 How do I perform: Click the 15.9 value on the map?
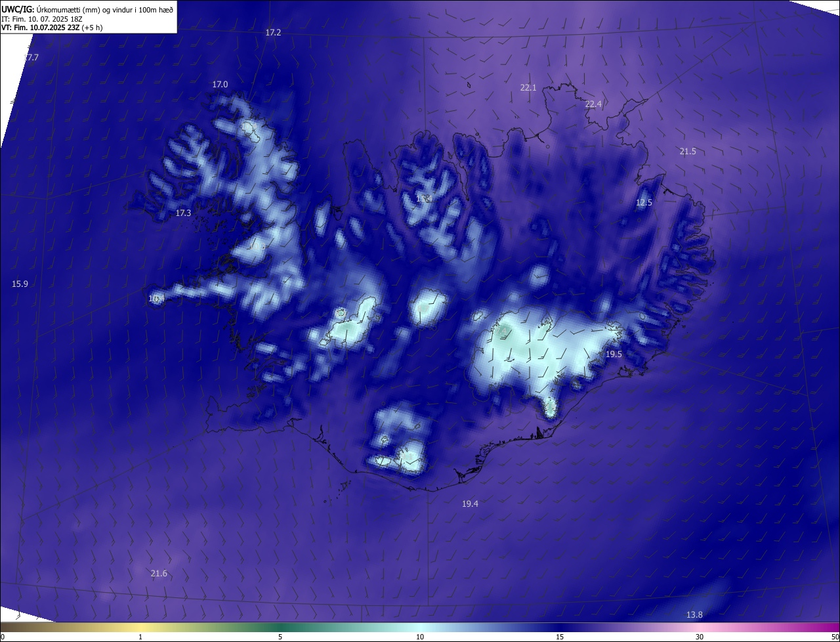click(20, 284)
